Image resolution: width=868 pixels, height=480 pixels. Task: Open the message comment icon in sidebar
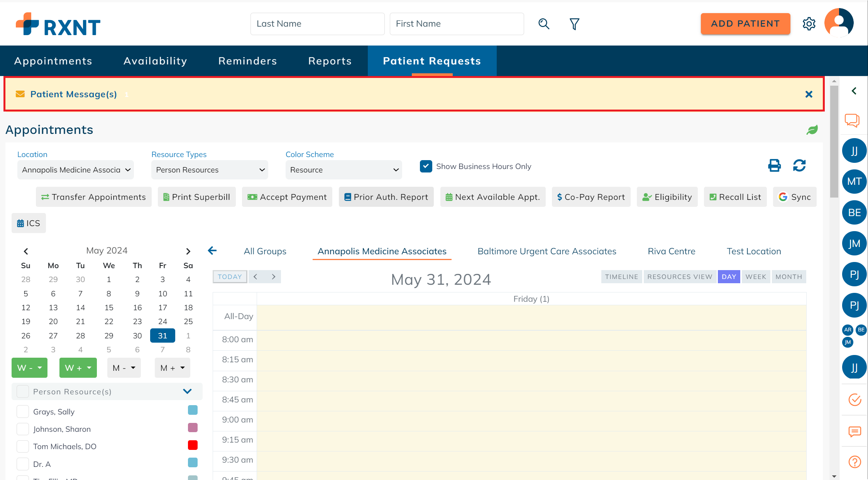point(854,431)
